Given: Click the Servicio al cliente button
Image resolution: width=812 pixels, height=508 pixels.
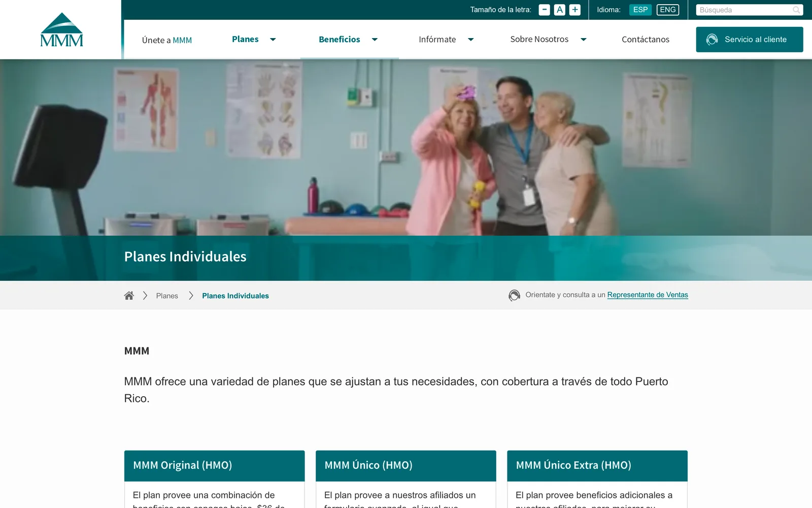Looking at the screenshot, I should 749,40.
